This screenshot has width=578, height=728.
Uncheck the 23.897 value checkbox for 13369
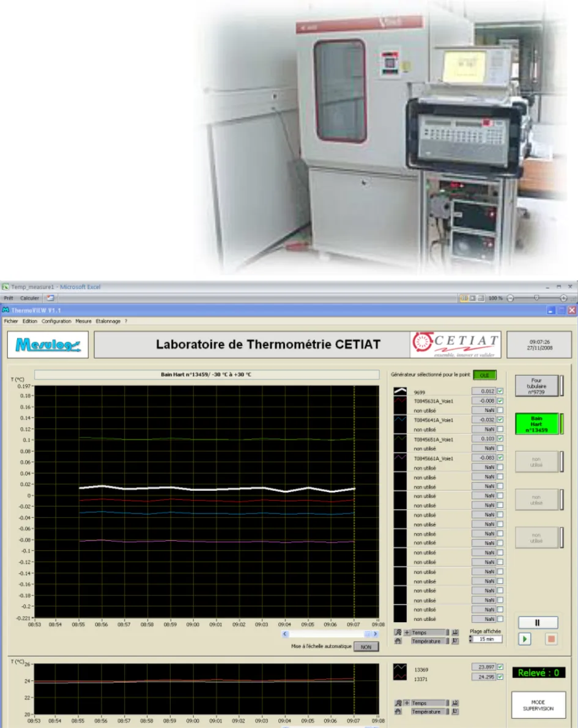tap(500, 667)
